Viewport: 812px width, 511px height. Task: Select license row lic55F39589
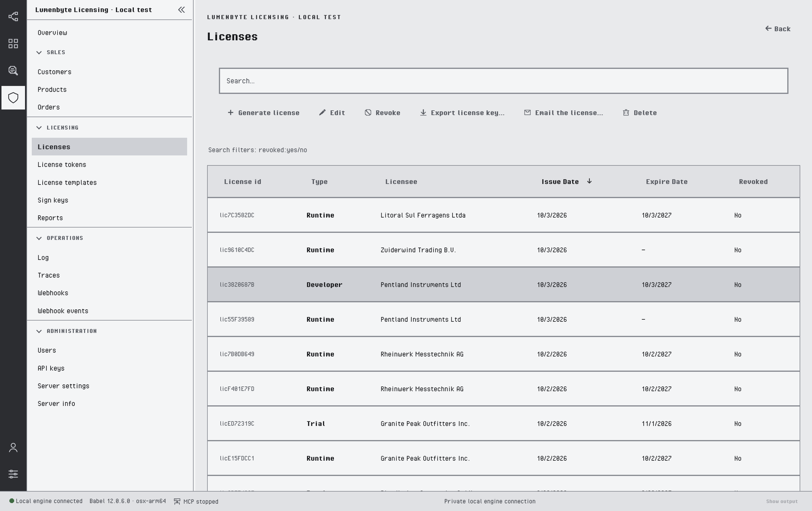click(503, 319)
